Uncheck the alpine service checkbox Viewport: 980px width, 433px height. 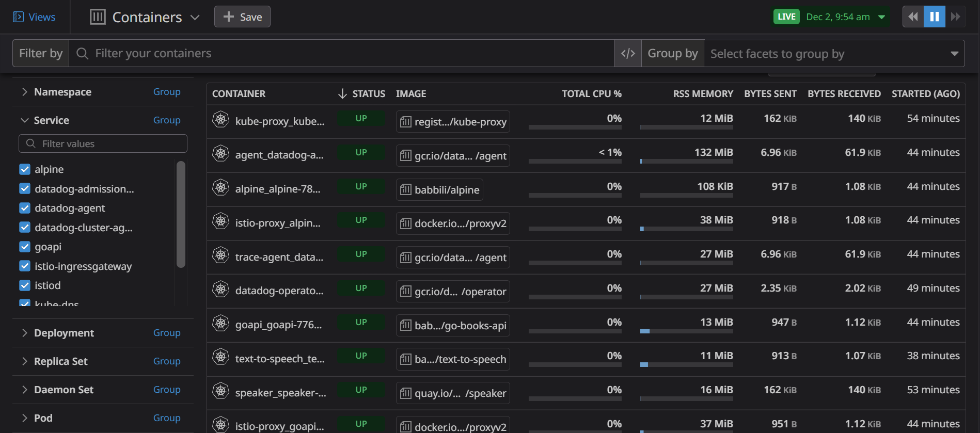[25, 169]
